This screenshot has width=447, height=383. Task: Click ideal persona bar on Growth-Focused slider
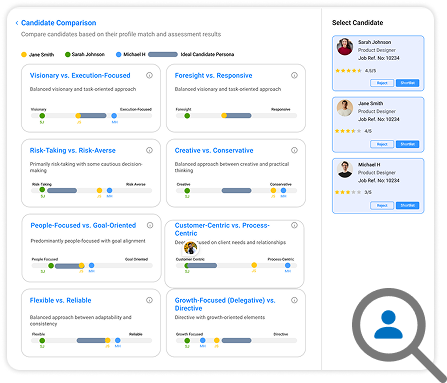coord(236,340)
